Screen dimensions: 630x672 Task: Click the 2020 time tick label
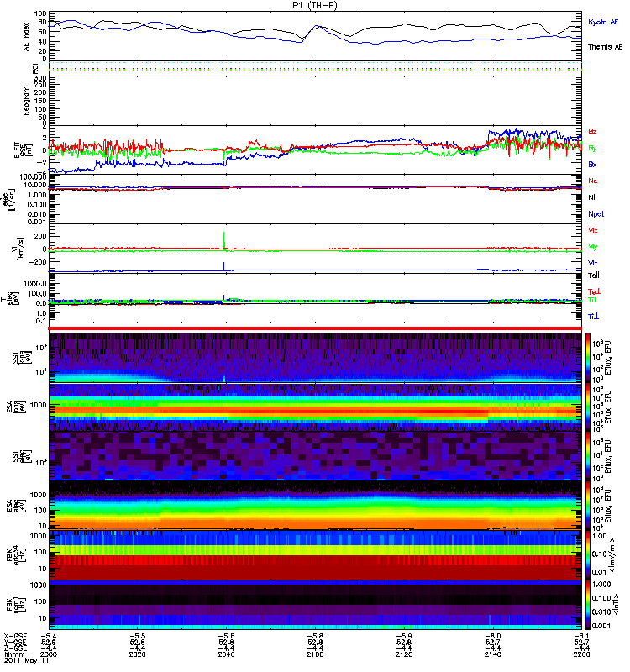point(137,654)
